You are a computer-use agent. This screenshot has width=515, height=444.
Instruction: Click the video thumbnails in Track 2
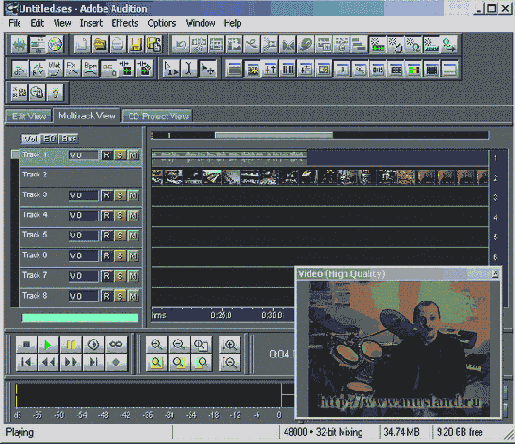[320, 177]
